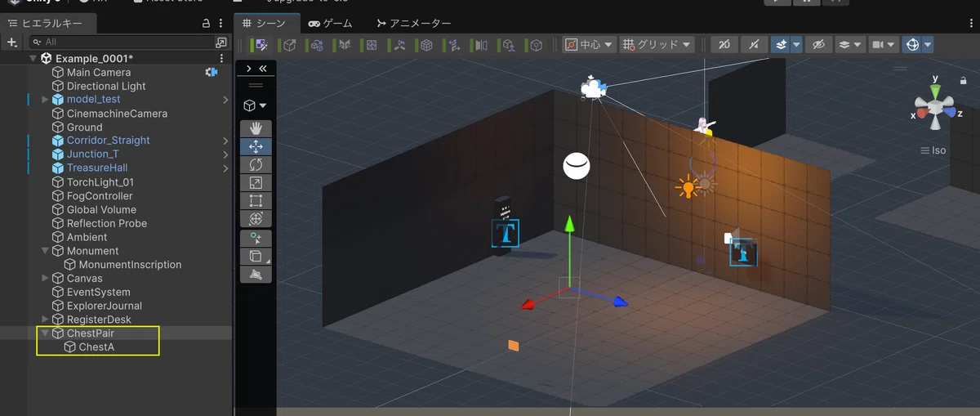Screen dimensions: 980x416
Task: Open hierarchy panel three-dot menu
Action: point(221,23)
